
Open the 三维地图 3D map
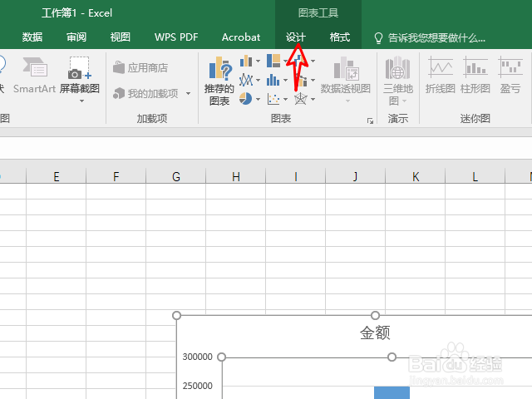click(397, 81)
